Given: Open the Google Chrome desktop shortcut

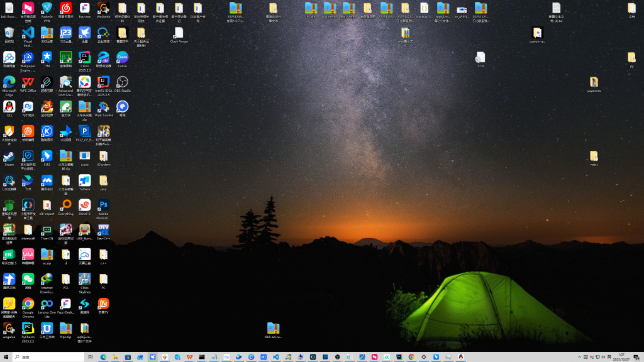Looking at the screenshot, I should click(x=28, y=304).
